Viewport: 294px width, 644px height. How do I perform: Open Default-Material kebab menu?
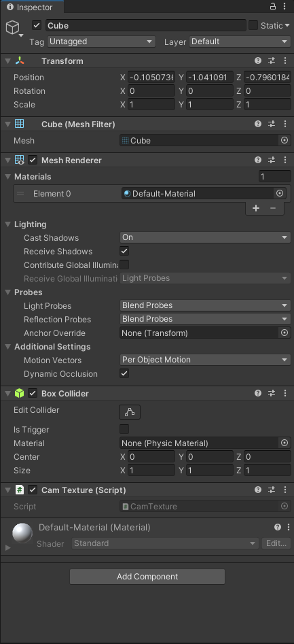click(289, 527)
